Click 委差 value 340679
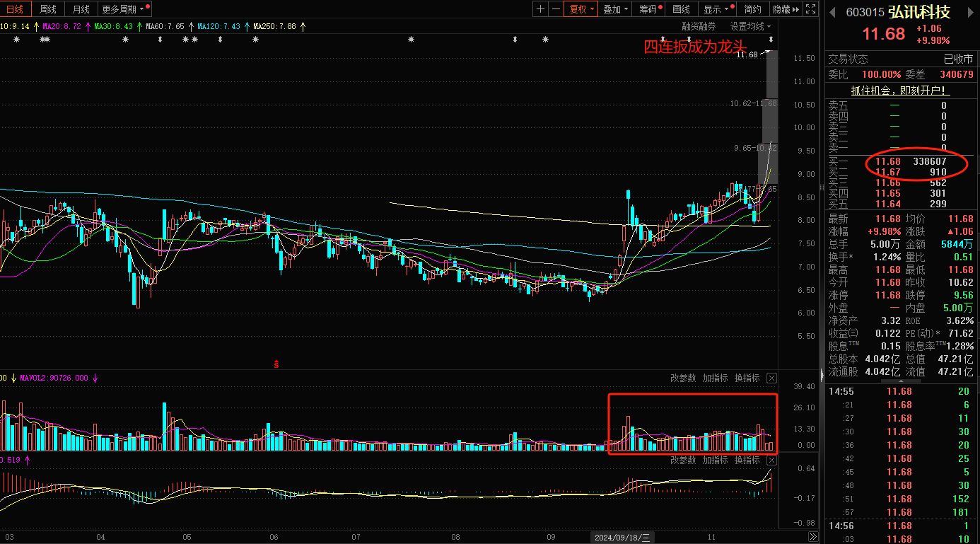This screenshot has width=980, height=544. tap(956, 74)
